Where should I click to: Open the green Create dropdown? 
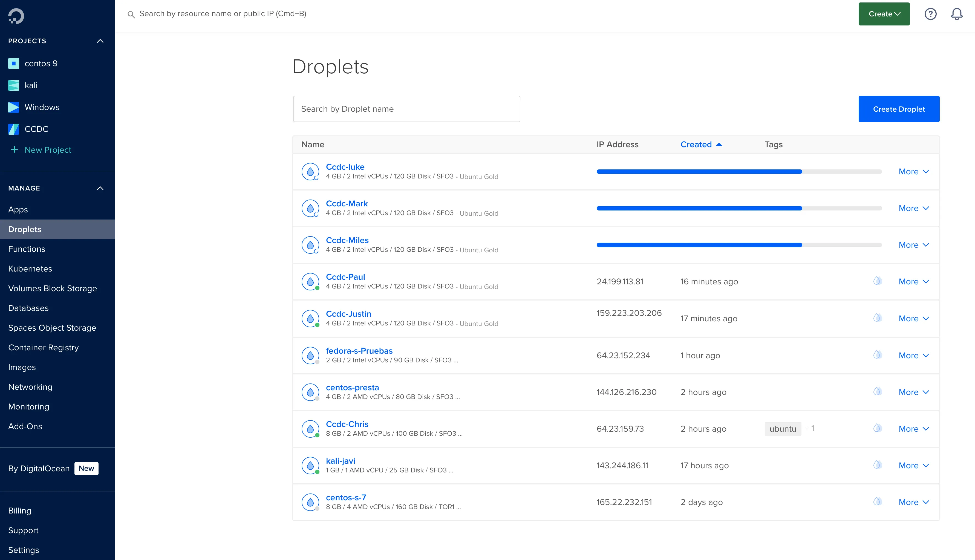[884, 14]
